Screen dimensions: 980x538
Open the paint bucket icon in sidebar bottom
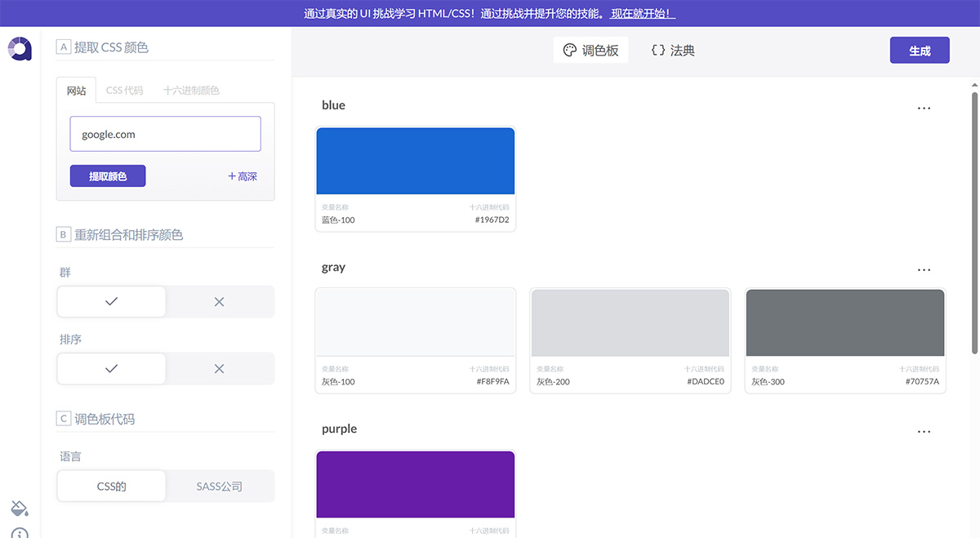pos(18,508)
